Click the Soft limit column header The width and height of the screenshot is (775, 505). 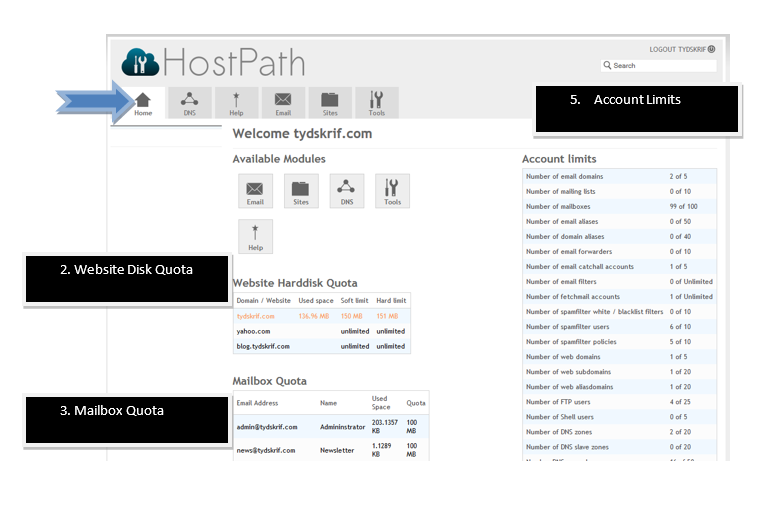point(354,300)
